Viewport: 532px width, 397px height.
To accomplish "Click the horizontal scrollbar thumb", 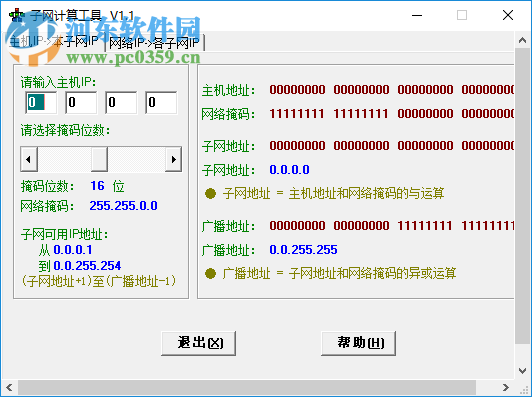I will 247,387.
